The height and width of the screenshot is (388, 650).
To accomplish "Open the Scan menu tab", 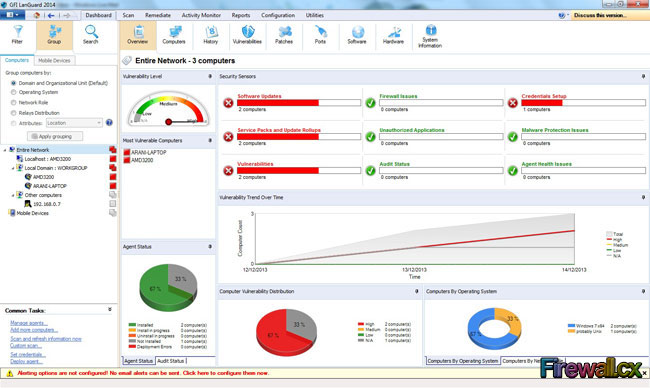I will [x=128, y=15].
